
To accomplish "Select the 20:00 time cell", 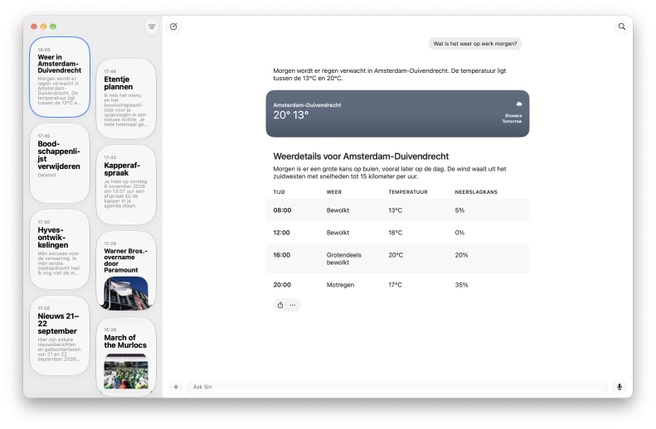I will pyautogui.click(x=282, y=285).
